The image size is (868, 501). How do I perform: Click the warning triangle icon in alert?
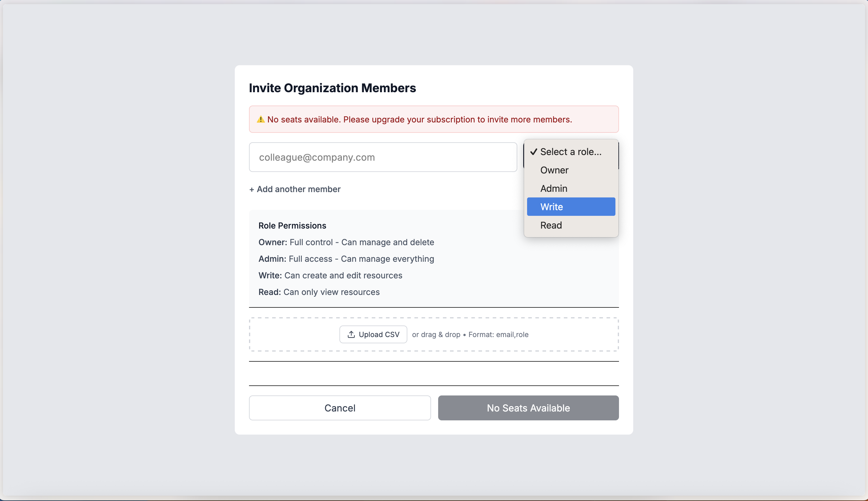(261, 119)
